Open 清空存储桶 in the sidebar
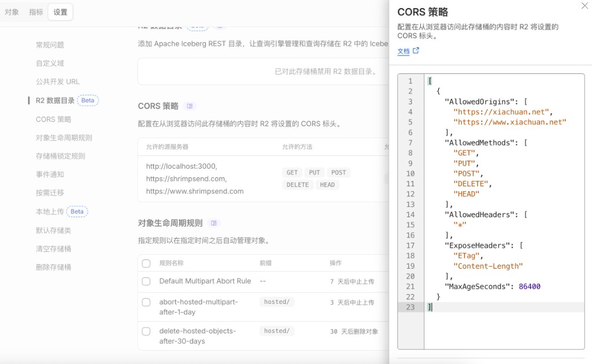This screenshot has width=592, height=364. click(53, 249)
